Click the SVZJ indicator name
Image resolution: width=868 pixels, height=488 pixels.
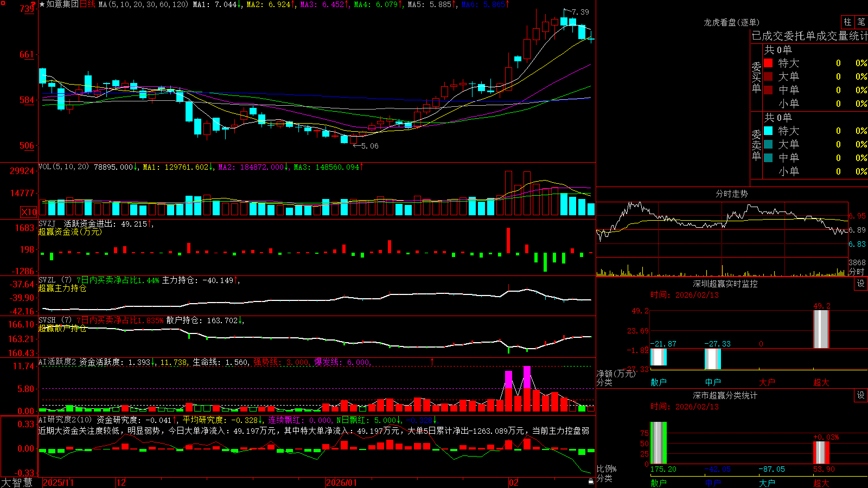(47, 223)
